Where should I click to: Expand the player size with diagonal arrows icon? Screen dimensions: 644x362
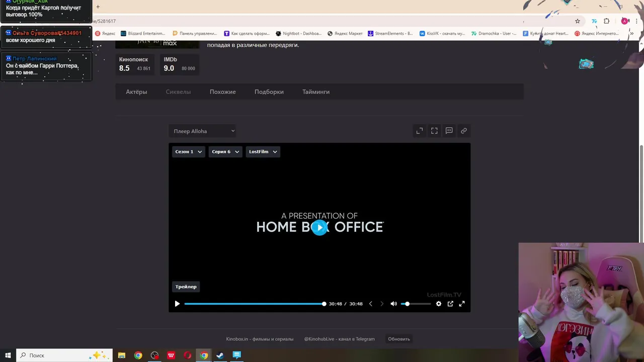point(420,131)
